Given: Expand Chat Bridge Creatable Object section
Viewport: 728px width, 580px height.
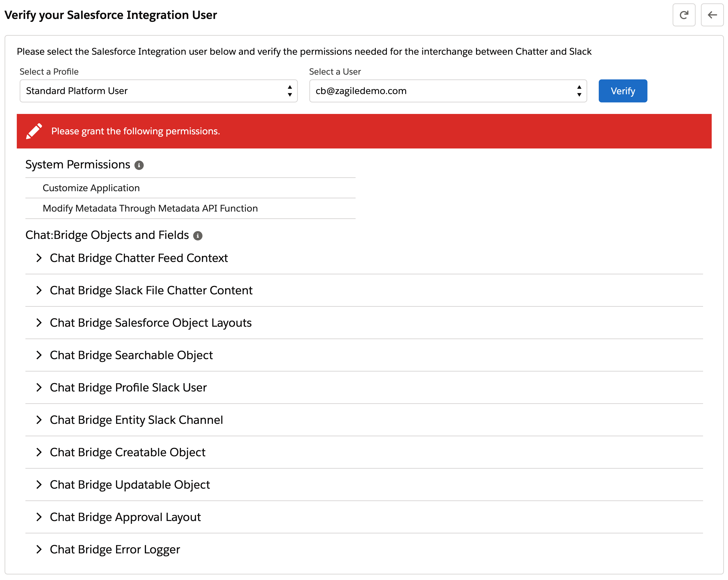Looking at the screenshot, I should [39, 452].
